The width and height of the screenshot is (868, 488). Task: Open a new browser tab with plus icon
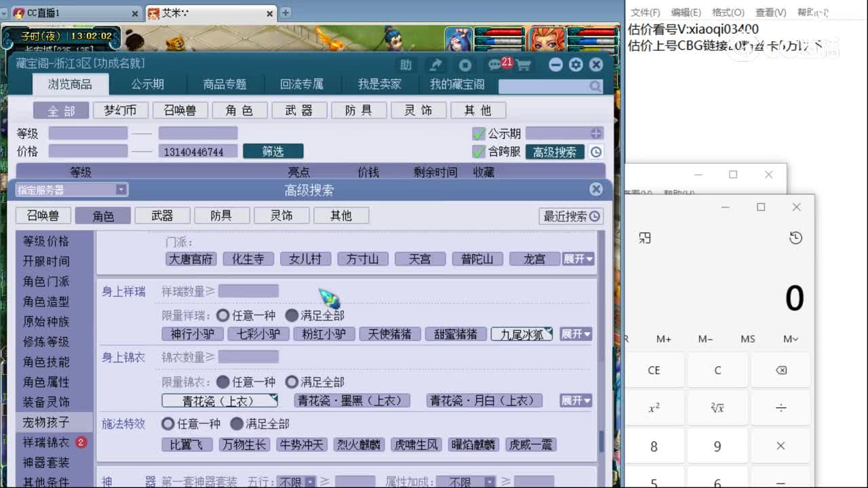pos(285,12)
